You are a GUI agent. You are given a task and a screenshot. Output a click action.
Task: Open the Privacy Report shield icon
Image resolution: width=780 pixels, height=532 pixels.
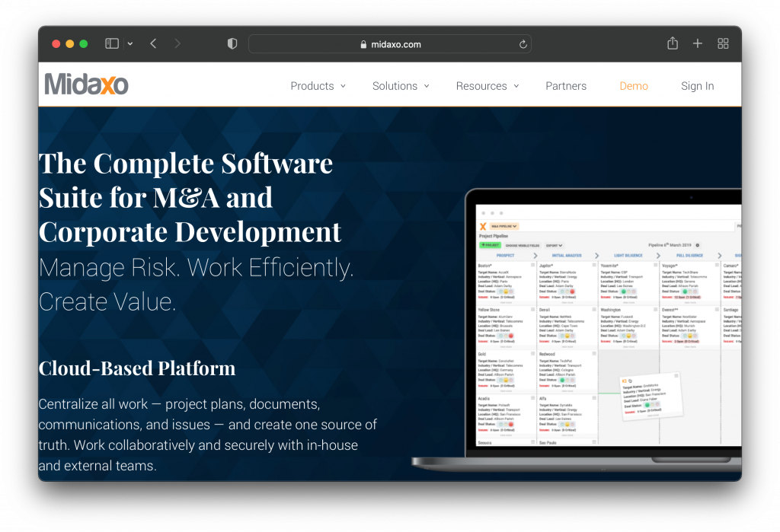(x=232, y=43)
